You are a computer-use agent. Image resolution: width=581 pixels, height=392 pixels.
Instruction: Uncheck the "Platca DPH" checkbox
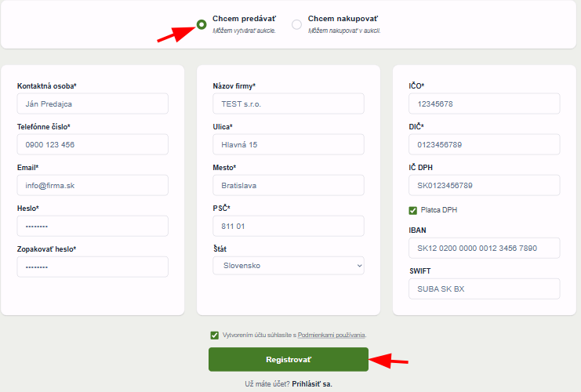413,210
